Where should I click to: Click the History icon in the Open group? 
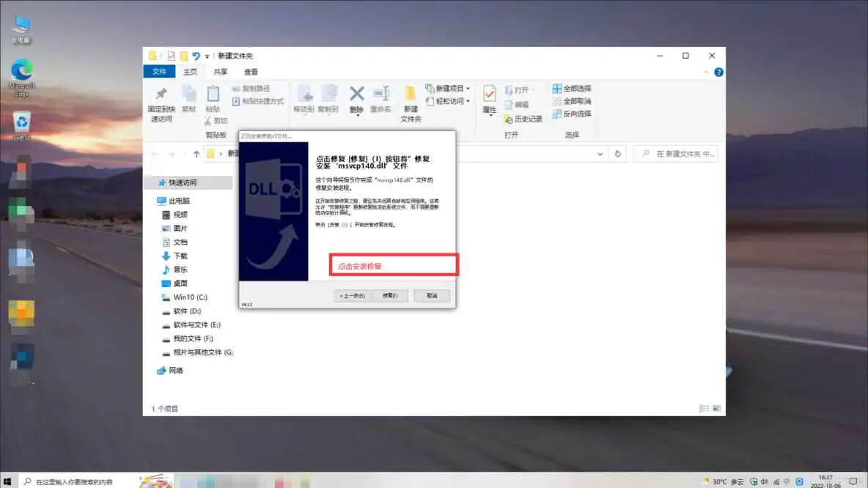[x=528, y=119]
